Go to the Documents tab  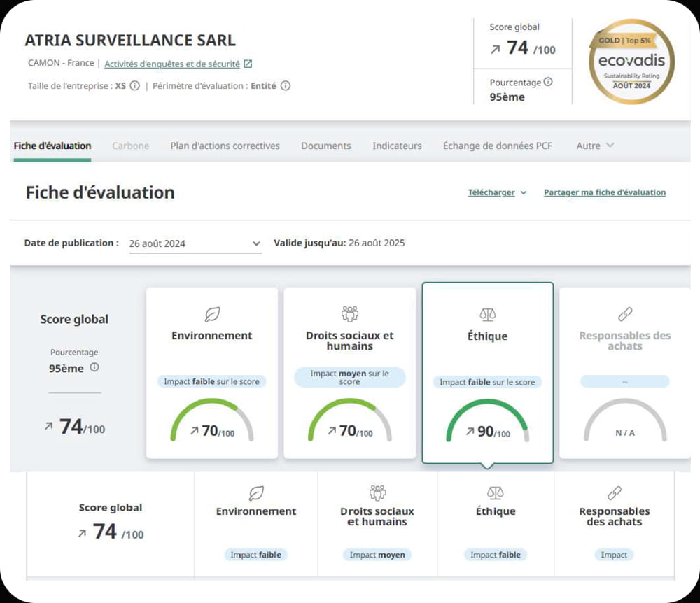[326, 146]
